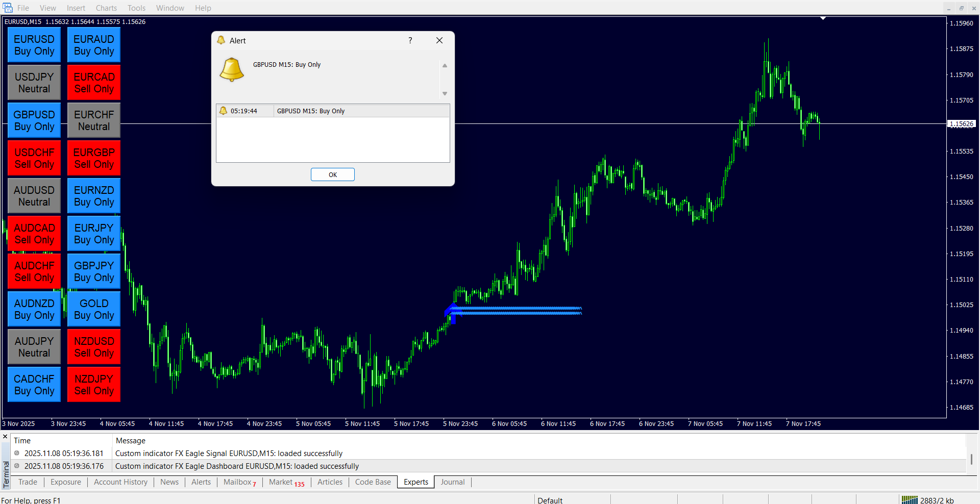980x504 pixels.
Task: Open the Alerts tab in the Terminal
Action: (201, 482)
